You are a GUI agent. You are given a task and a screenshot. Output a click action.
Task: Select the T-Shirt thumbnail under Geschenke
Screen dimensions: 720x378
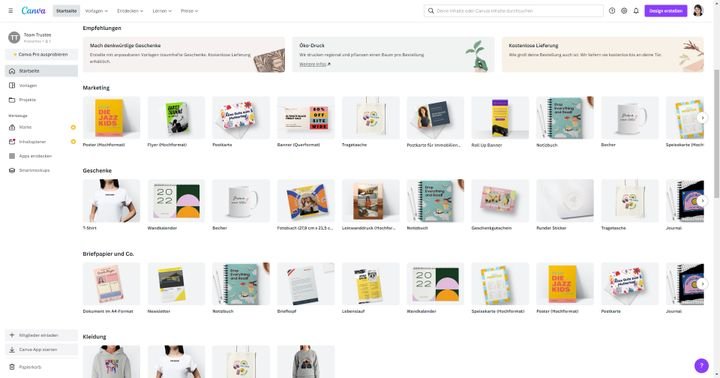(111, 201)
